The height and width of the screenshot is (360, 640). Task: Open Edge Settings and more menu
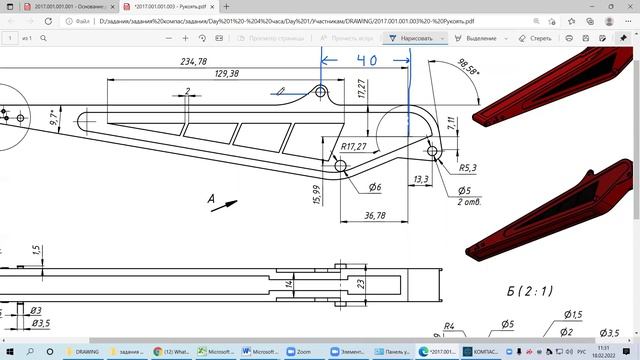point(628,21)
